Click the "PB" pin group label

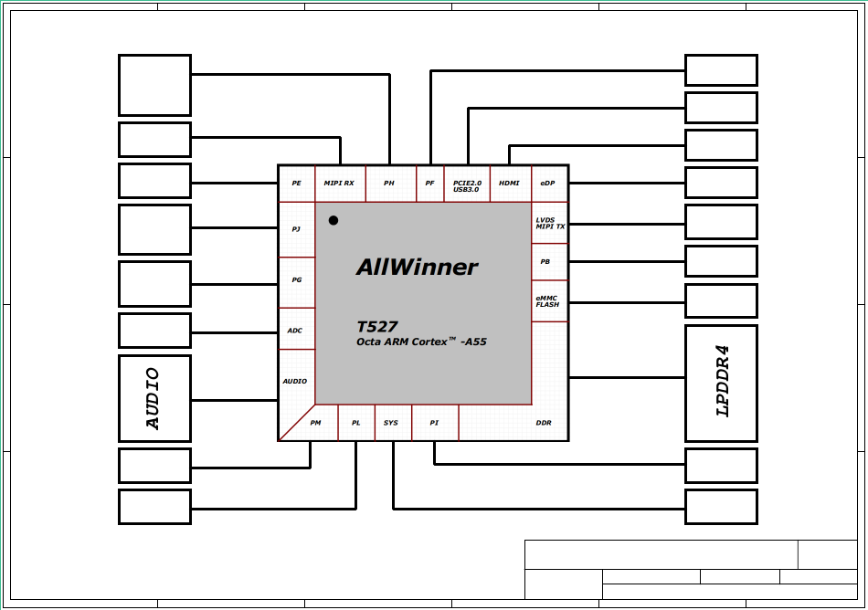545,261
